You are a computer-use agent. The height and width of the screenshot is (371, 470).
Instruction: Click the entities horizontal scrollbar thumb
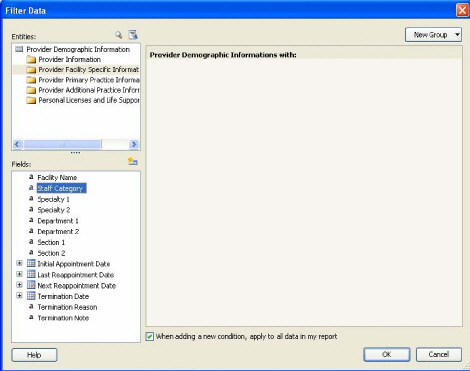(x=62, y=144)
